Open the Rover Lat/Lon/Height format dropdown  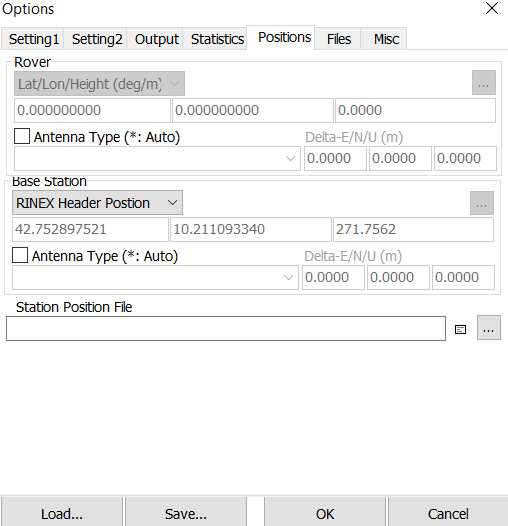[x=99, y=84]
